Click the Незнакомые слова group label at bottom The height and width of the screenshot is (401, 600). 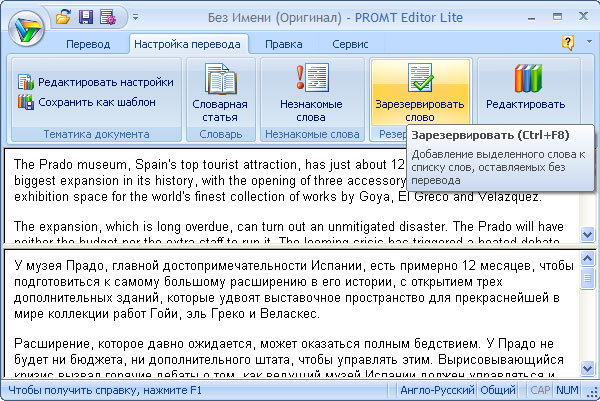point(312,134)
